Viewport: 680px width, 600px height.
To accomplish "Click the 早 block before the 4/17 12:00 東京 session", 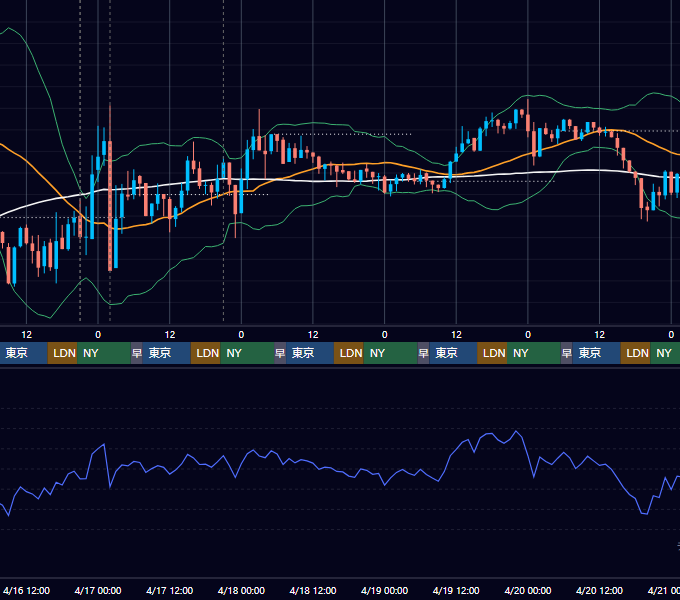I will click(137, 353).
